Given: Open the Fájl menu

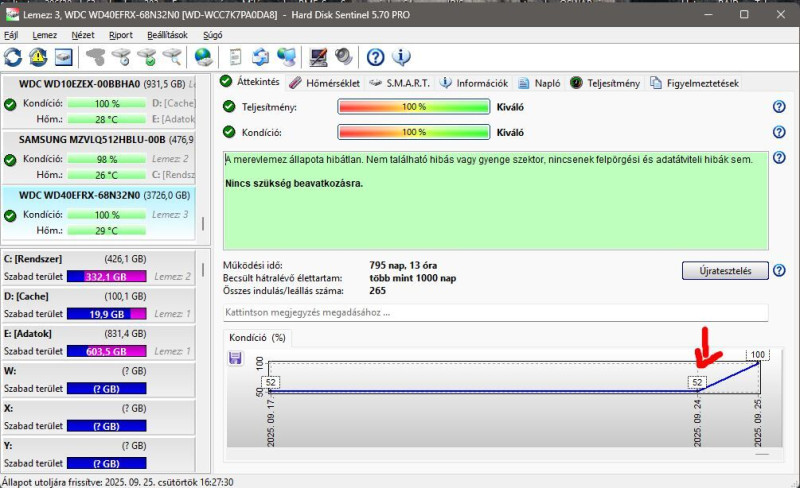Looking at the screenshot, I should [11, 35].
